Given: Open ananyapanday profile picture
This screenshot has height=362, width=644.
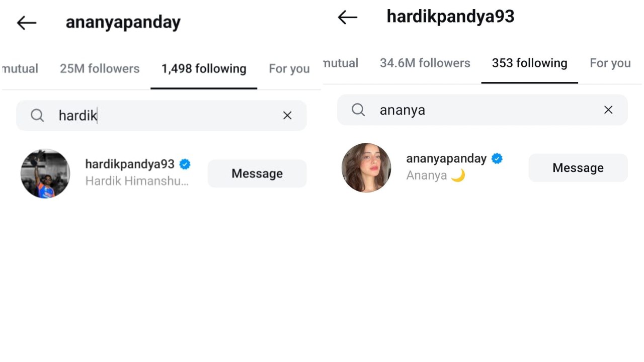Looking at the screenshot, I should (x=366, y=168).
